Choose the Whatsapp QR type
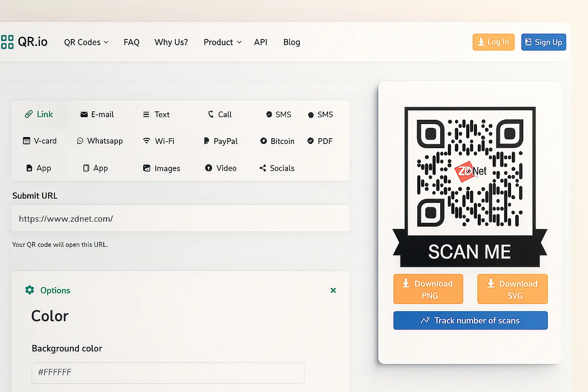Viewport: 588px width, 392px height. 100,141
